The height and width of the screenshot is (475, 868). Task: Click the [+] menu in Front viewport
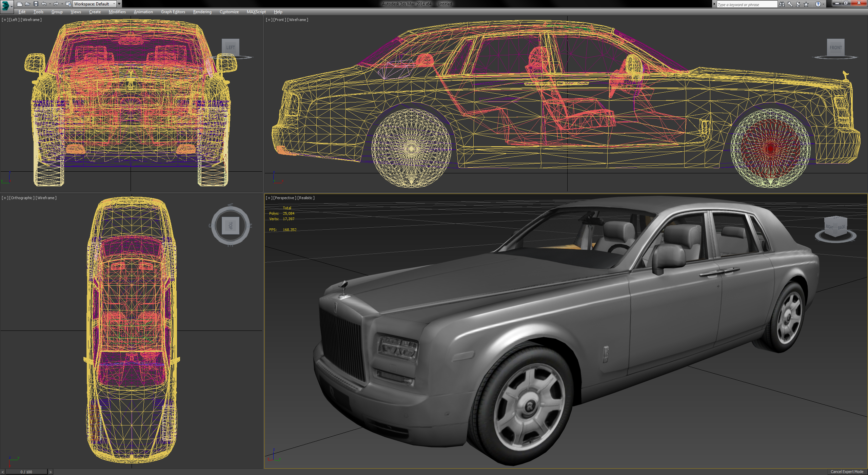coord(269,20)
